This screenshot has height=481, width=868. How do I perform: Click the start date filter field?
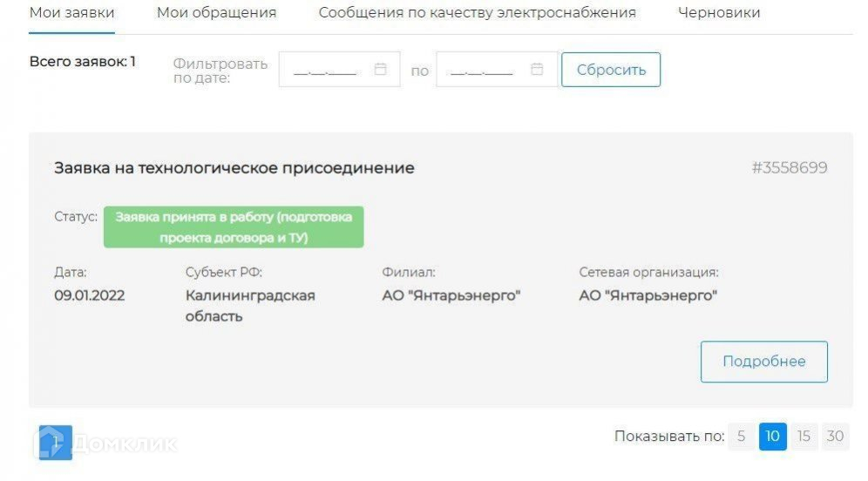point(327,71)
